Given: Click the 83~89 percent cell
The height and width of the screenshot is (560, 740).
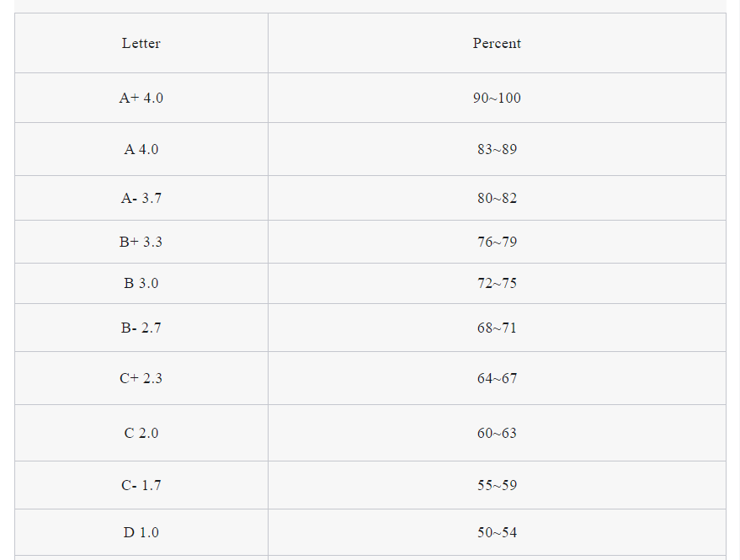Looking at the screenshot, I should (497, 149).
